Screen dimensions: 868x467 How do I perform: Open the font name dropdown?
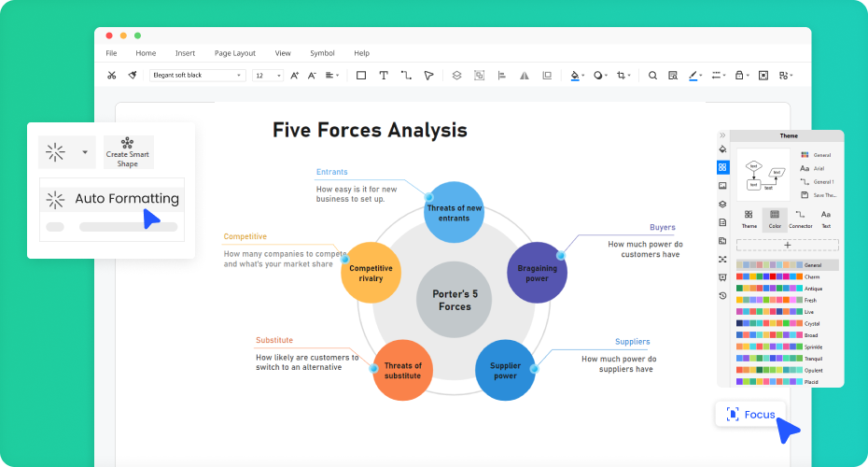coord(197,75)
